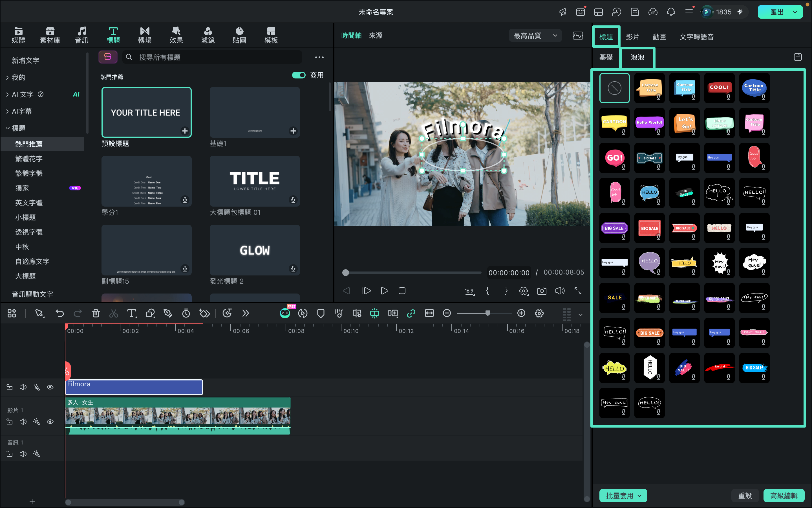Open the 最高品質 quality dropdown

click(535, 36)
